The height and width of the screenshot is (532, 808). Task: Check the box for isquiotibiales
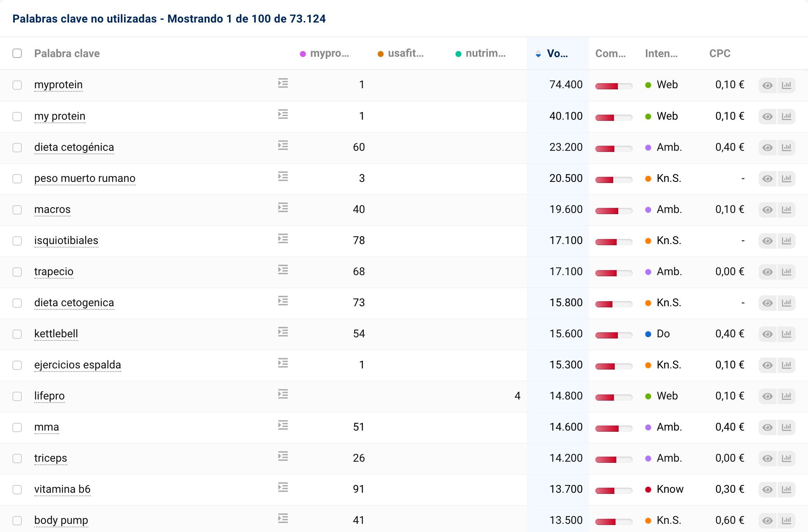tap(17, 241)
